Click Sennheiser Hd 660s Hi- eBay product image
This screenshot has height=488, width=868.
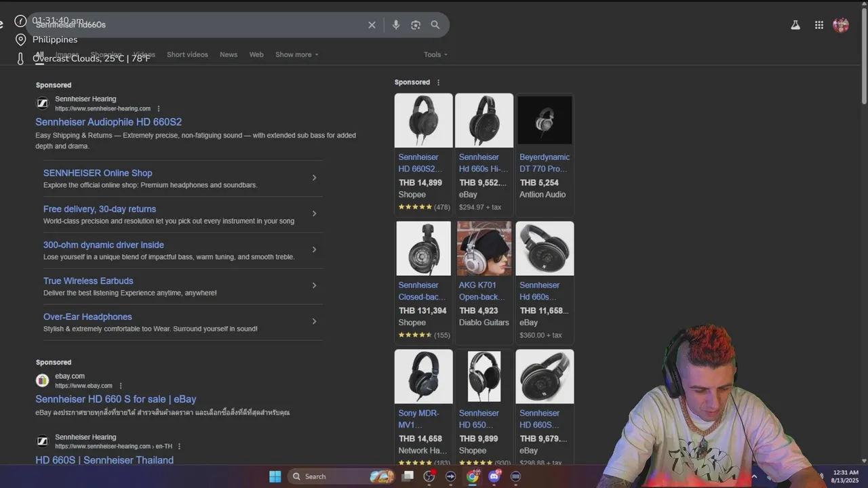point(484,121)
